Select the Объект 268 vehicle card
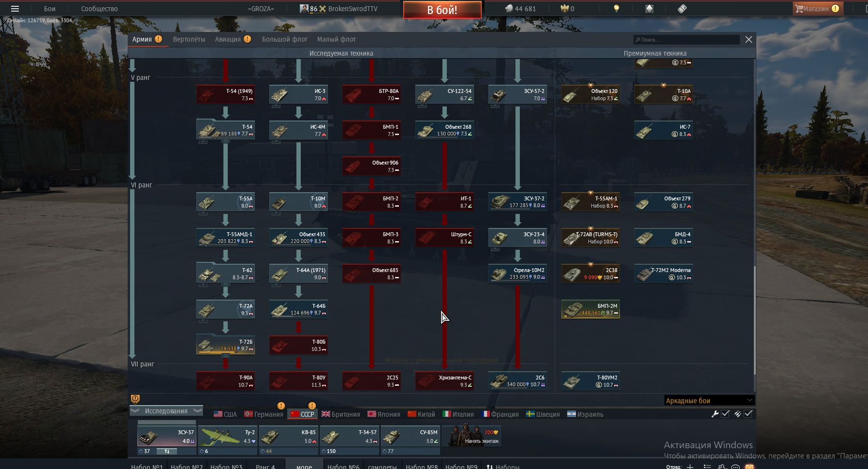868x469 pixels. (444, 130)
